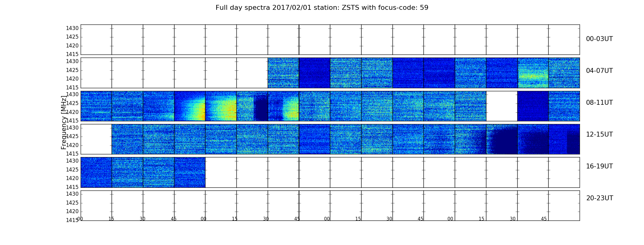The width and height of the screenshot is (644, 245).
Task: Click the 1425 tick of the 00-03UT row
Action: 72,37
